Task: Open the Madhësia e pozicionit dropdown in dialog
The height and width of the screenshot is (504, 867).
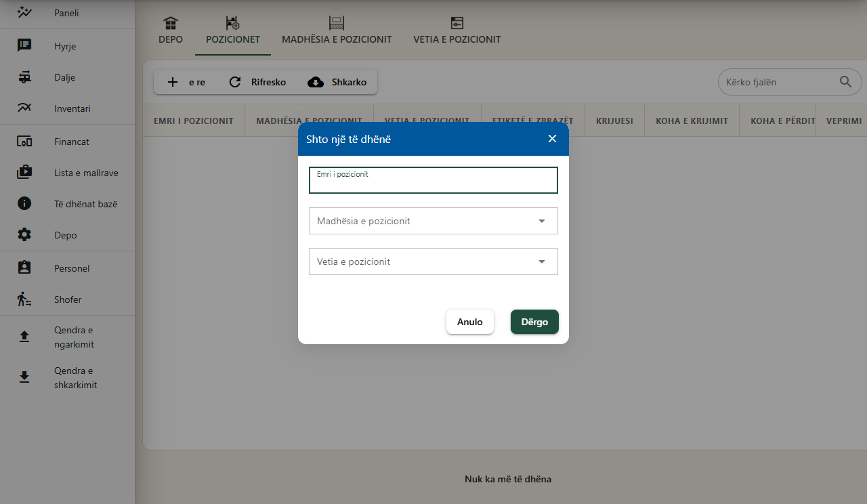Action: (x=433, y=221)
